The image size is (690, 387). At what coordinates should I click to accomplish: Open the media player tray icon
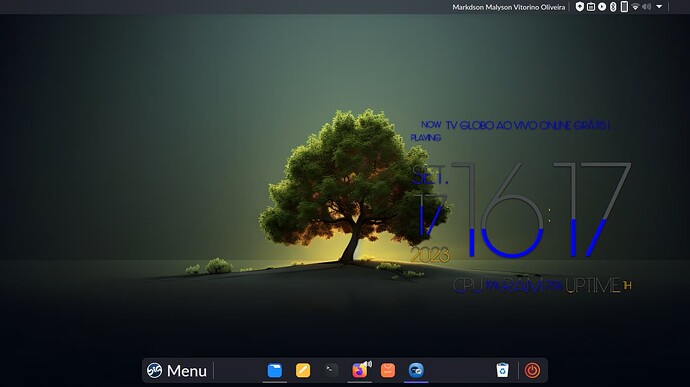click(602, 7)
